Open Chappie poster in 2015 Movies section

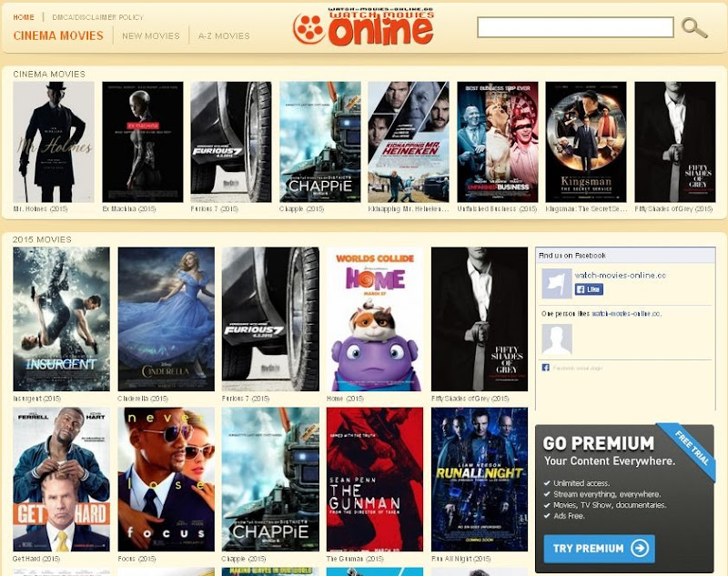[x=270, y=480]
